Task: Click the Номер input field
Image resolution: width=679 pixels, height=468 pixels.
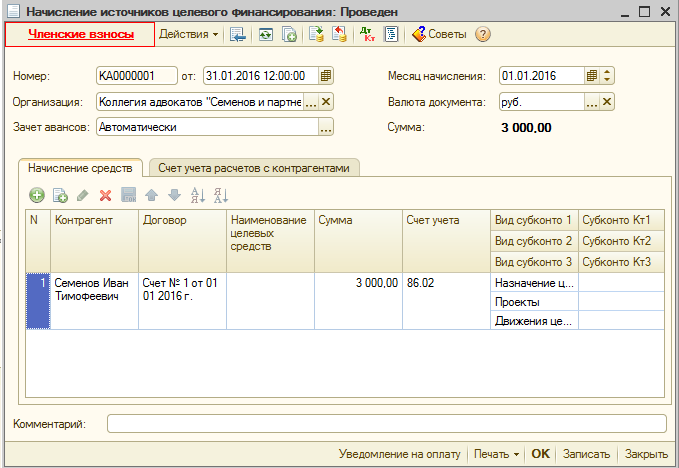Action: click(x=136, y=76)
